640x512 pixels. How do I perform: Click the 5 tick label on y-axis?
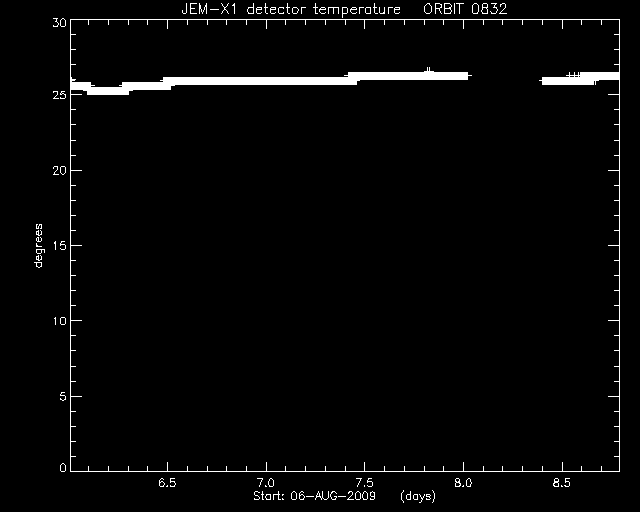[63, 396]
